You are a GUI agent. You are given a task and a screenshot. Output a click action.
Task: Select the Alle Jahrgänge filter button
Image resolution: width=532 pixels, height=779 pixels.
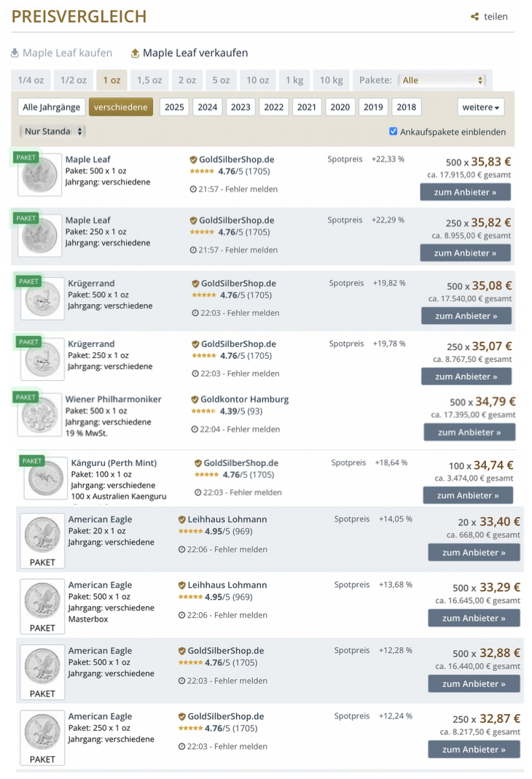(x=51, y=107)
